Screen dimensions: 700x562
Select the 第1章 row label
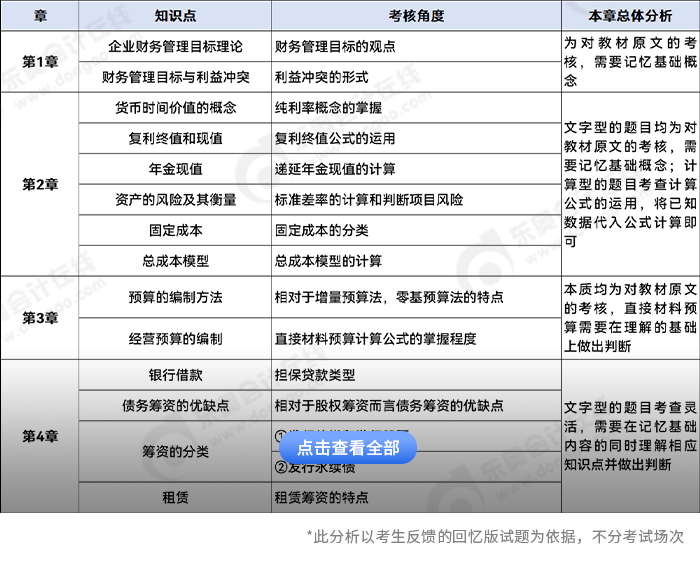(x=40, y=62)
